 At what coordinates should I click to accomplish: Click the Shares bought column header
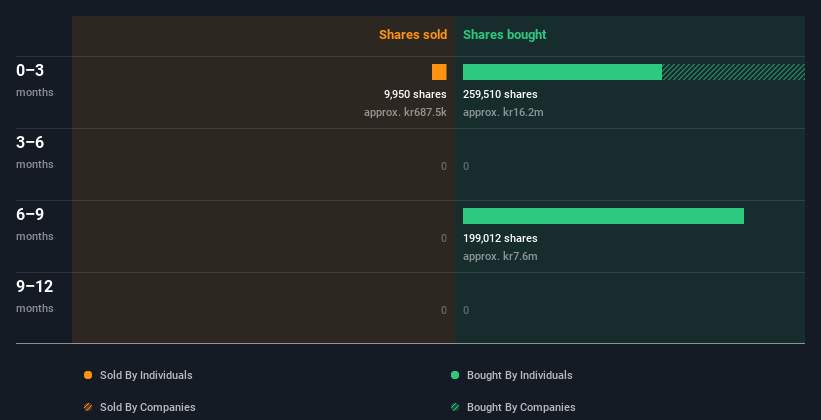504,35
